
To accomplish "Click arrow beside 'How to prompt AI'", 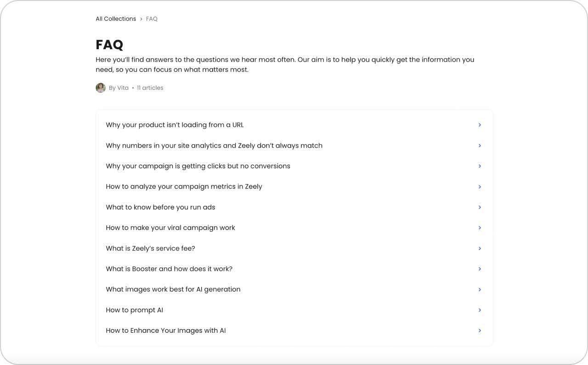I will [480, 310].
